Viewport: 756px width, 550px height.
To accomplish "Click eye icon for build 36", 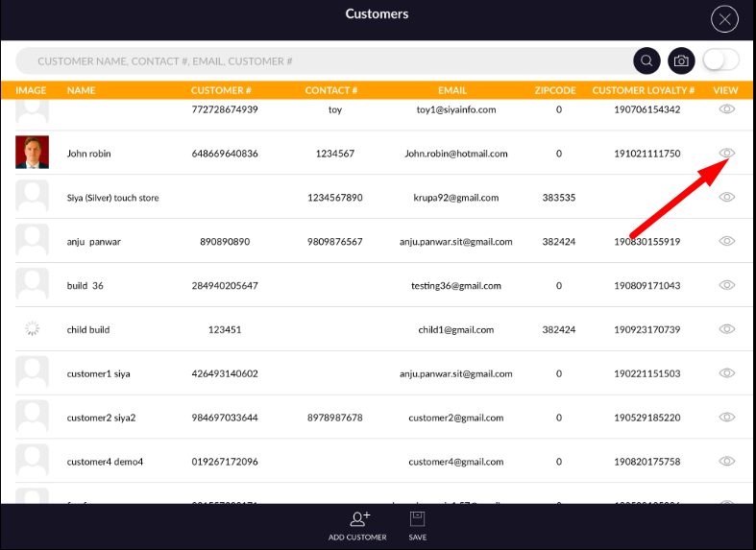I will [727, 285].
